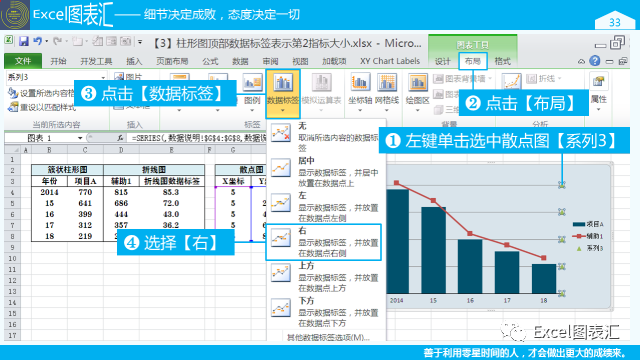Click the 绘图区 (Plot Area) ribbon icon

point(417,83)
